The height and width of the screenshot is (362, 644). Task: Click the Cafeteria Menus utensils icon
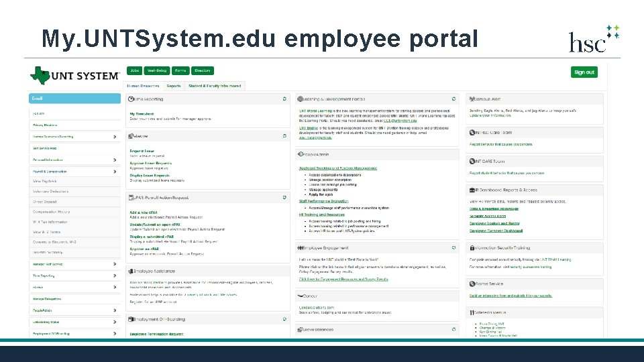[x=472, y=312]
